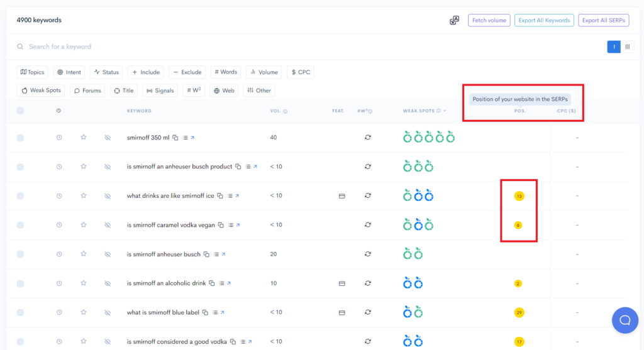Expand Weak Spots column sort chevron
Viewport: 644px width, 350px height.
pyautogui.click(x=445, y=111)
